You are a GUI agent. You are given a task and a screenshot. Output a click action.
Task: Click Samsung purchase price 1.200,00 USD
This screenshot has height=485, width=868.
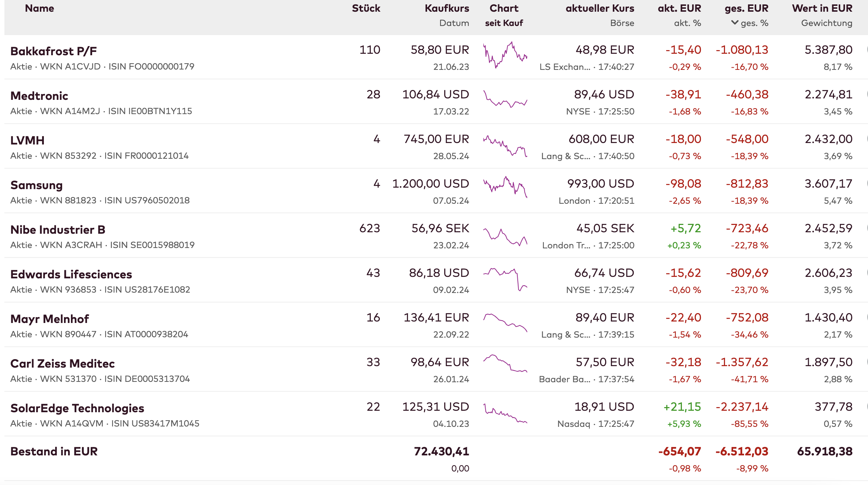coord(430,184)
